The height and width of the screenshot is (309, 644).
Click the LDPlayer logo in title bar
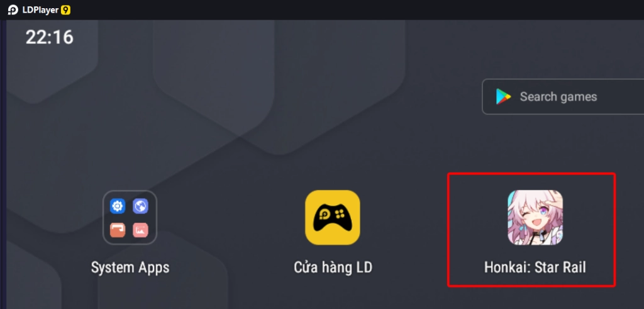point(13,10)
